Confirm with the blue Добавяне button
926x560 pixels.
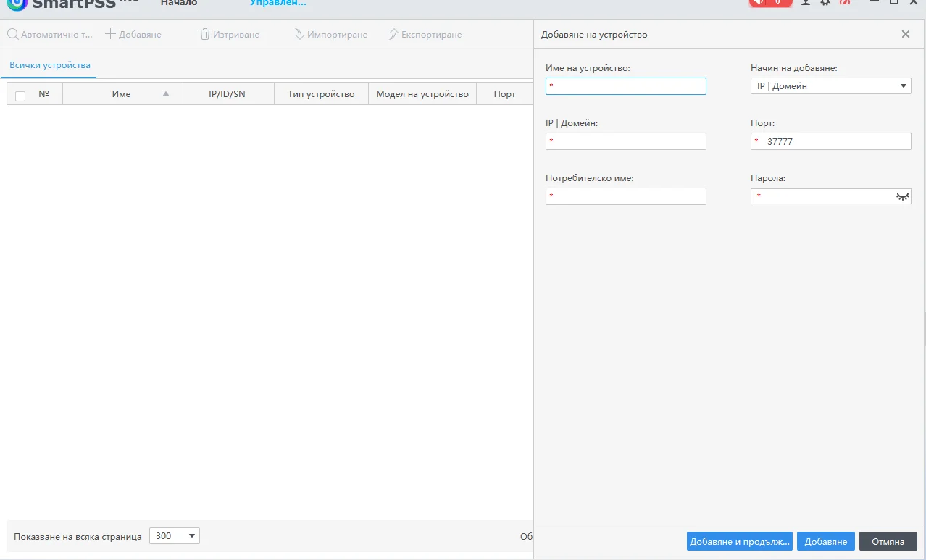coord(826,541)
